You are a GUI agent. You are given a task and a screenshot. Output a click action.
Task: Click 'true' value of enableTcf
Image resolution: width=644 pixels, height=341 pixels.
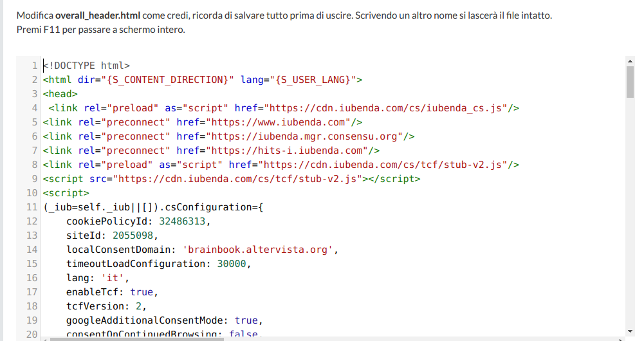[x=142, y=292]
